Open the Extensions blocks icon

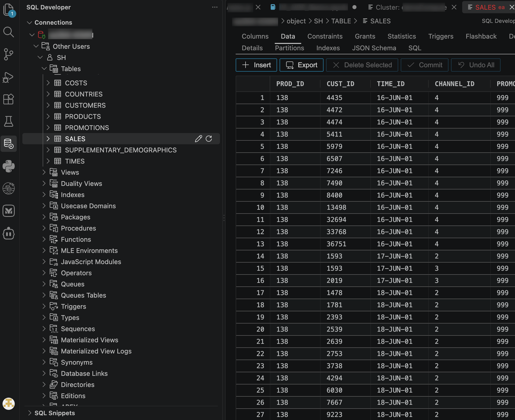(x=9, y=99)
